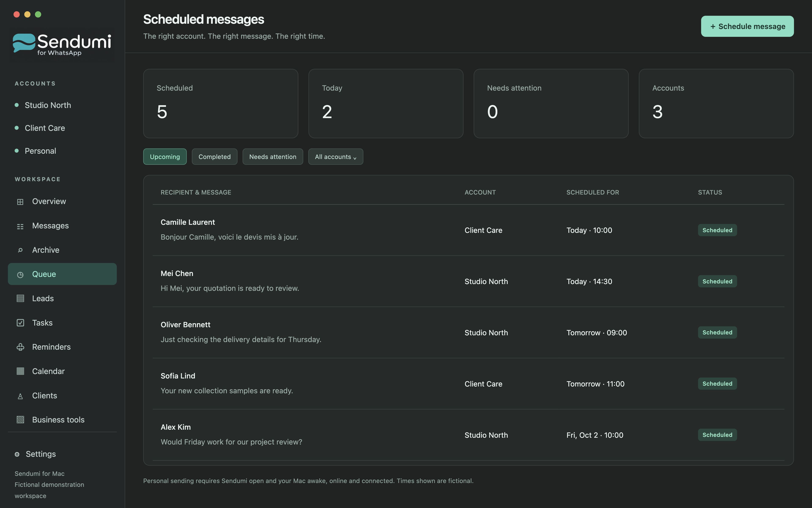This screenshot has height=508, width=812.
Task: Open Overview in the workspace sidebar
Action: (62, 201)
